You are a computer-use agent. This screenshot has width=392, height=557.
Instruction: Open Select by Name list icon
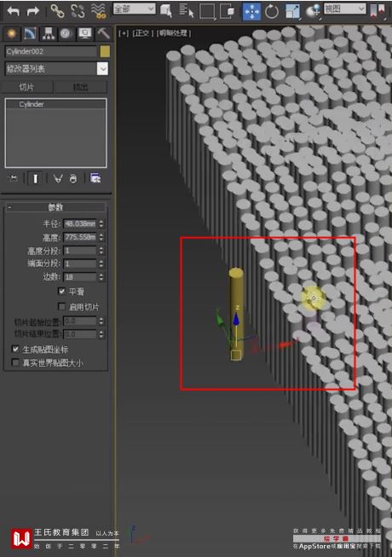pos(187,10)
